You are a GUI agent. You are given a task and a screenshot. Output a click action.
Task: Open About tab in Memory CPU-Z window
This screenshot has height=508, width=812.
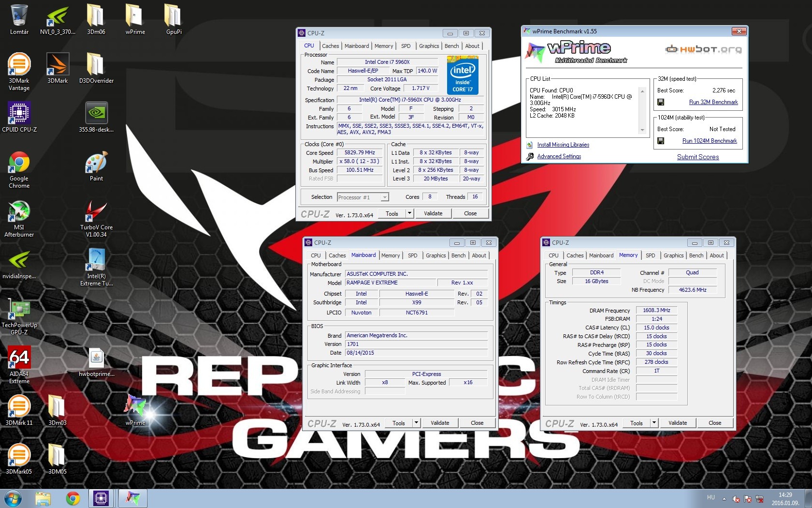click(x=717, y=255)
